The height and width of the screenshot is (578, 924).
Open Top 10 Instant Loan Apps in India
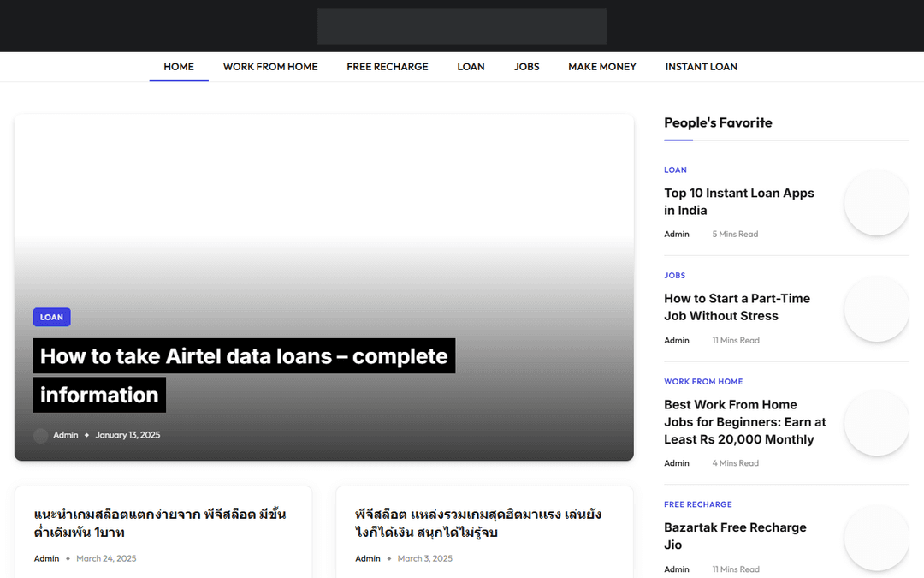coord(739,202)
